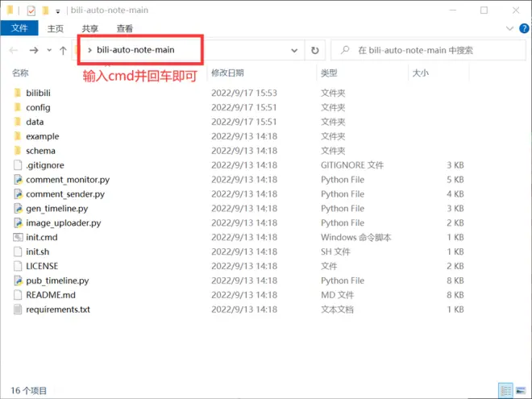Click the GITIGNORE 文件 type cell
The width and height of the screenshot is (532, 399).
(x=352, y=165)
